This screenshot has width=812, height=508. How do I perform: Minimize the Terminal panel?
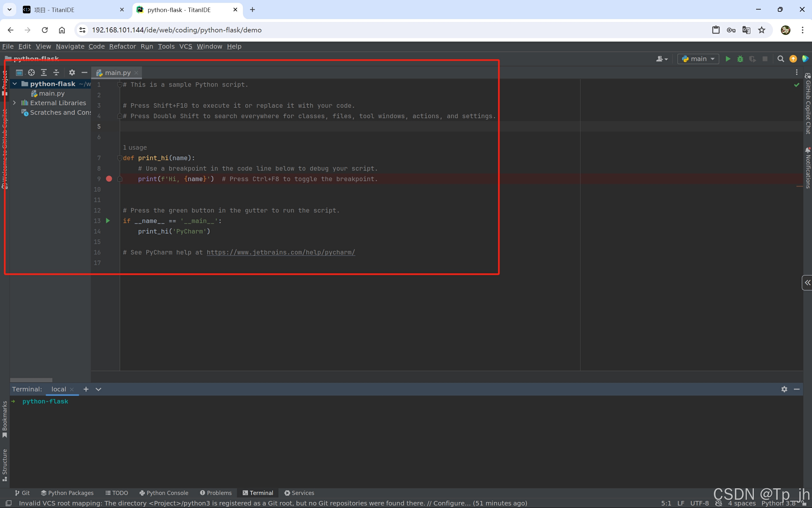796,389
